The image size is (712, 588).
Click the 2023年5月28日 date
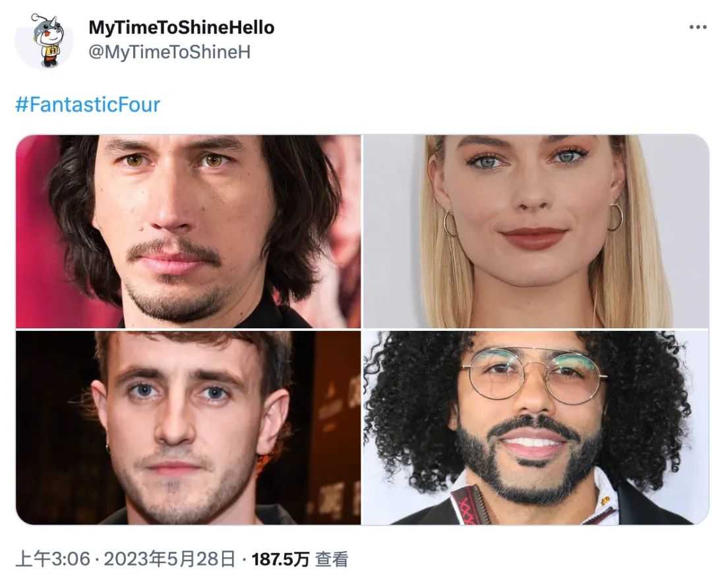[x=170, y=559]
